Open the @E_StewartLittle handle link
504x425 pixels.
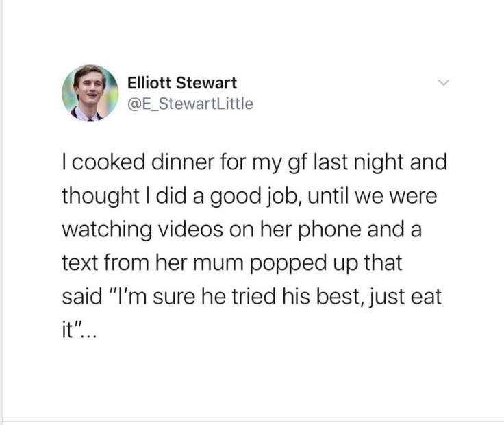coord(190,104)
